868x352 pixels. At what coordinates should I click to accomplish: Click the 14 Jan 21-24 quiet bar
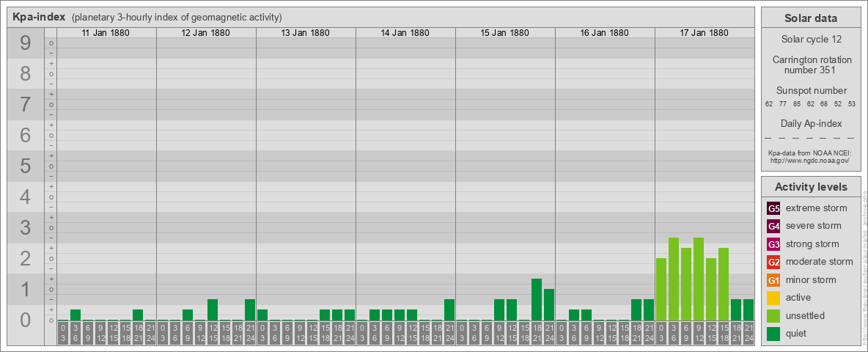pyautogui.click(x=449, y=310)
